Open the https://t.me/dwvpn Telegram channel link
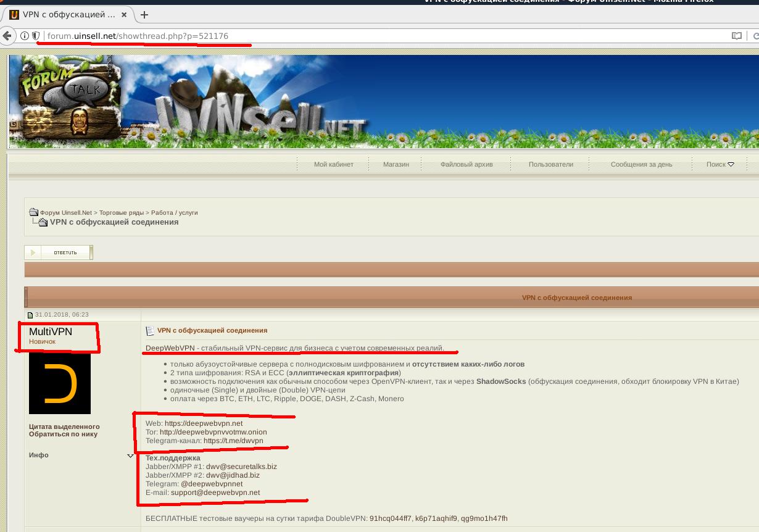The image size is (759, 532). point(233,441)
